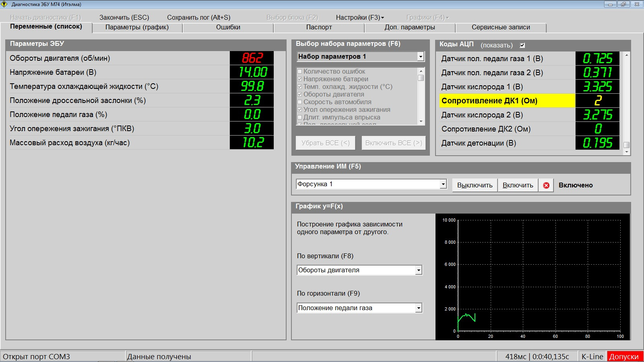The width and height of the screenshot is (644, 362).
Task: Toggle the Коды АЦП показать checkbox
Action: point(522,45)
